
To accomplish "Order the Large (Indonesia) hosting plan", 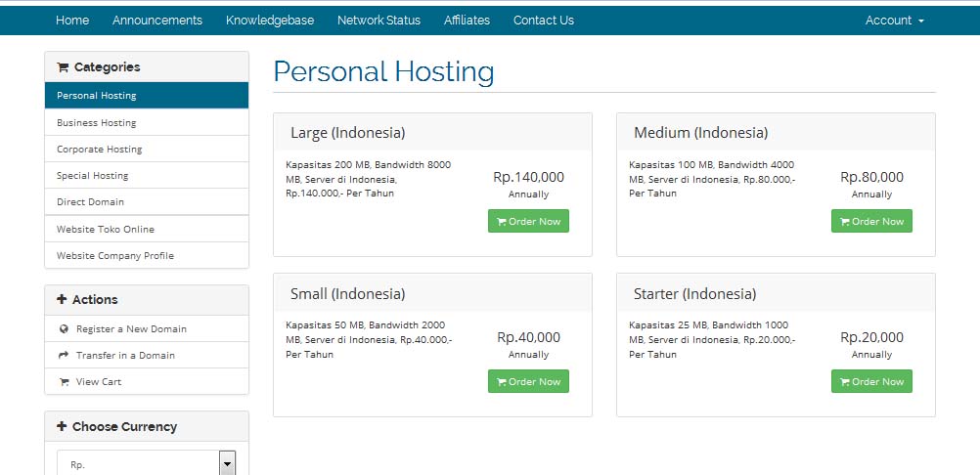I will [x=528, y=221].
